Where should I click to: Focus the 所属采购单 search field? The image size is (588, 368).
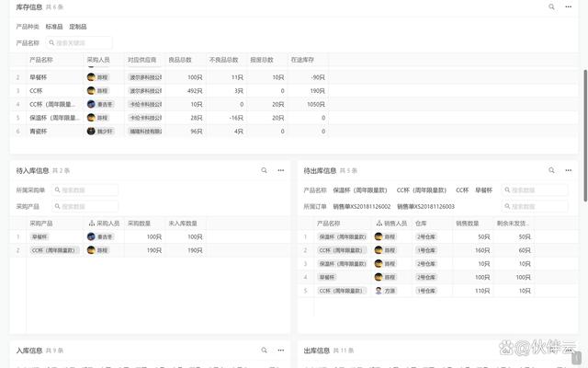85,190
